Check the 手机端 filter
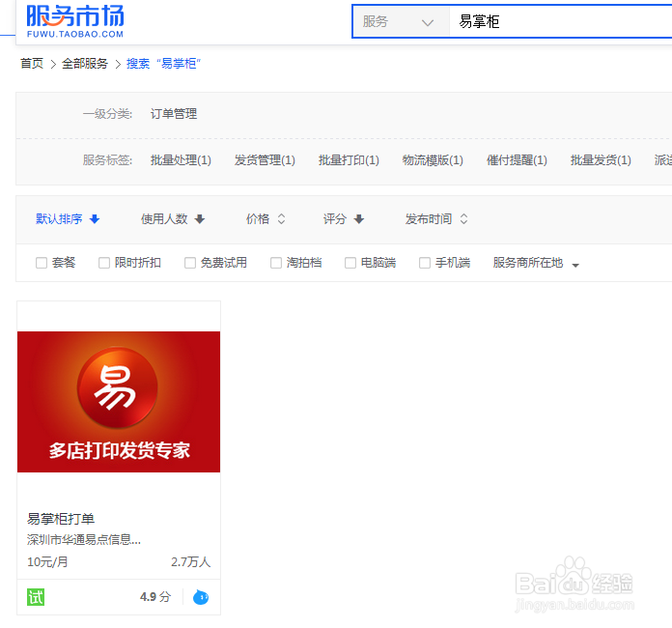 tap(425, 263)
